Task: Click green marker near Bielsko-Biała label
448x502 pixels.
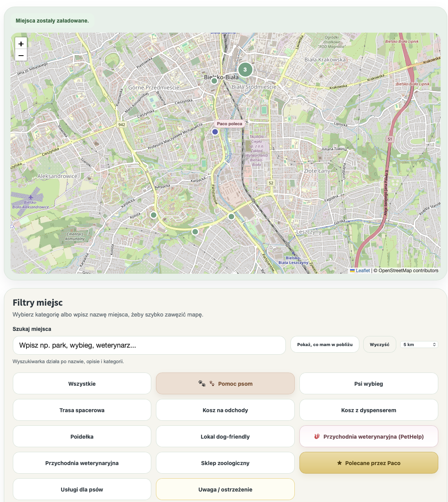Action: tap(214, 81)
